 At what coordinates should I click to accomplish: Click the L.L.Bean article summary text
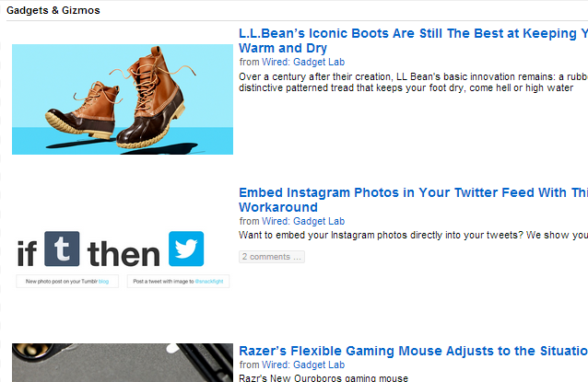click(x=413, y=83)
